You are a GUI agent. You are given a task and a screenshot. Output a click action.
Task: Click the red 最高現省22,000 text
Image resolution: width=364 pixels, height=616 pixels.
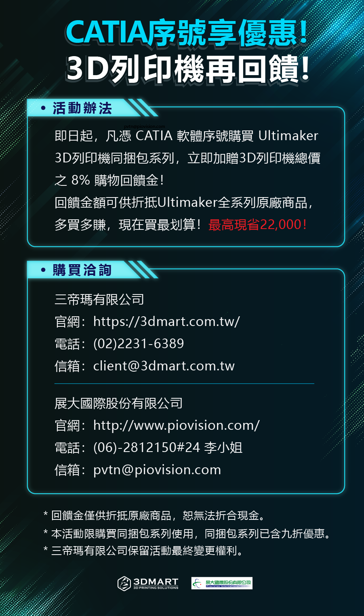257,225
